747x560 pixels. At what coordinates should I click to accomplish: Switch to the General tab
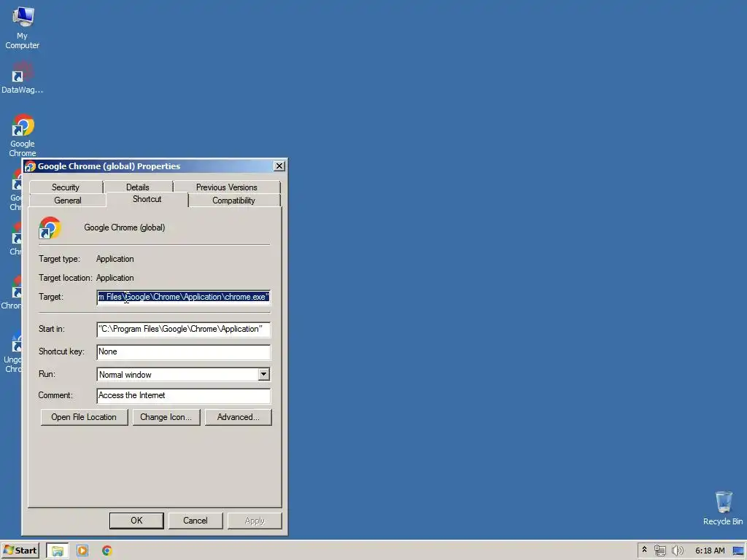tap(68, 201)
